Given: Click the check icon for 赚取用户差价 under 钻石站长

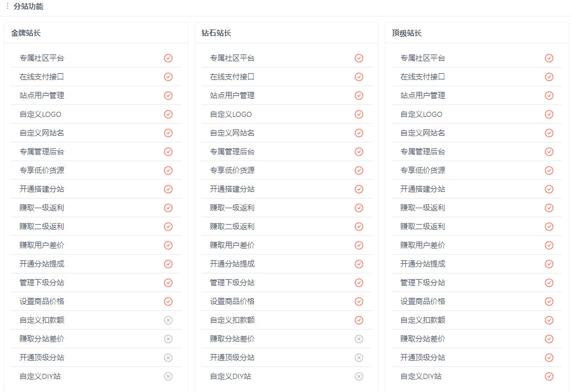Looking at the screenshot, I should pos(359,245).
